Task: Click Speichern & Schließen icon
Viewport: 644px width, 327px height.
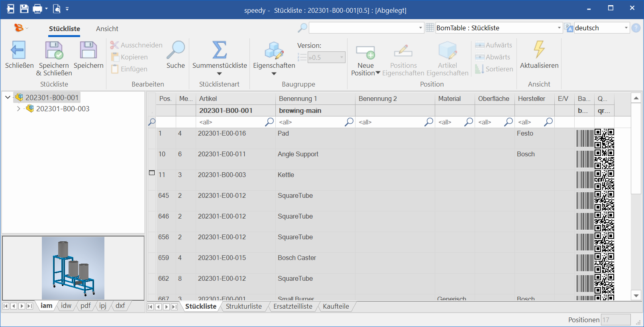Action: (54, 50)
